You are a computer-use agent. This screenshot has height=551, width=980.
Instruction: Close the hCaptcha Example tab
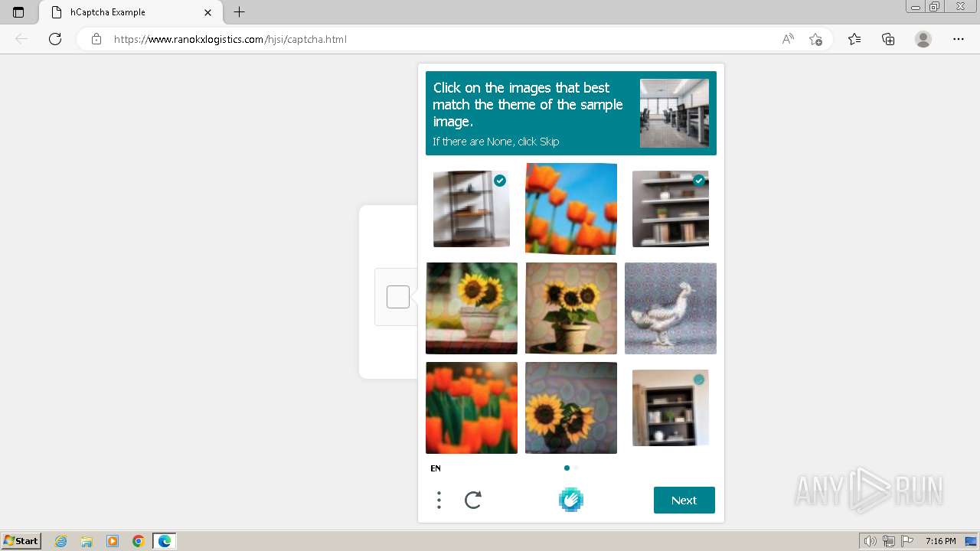(207, 12)
